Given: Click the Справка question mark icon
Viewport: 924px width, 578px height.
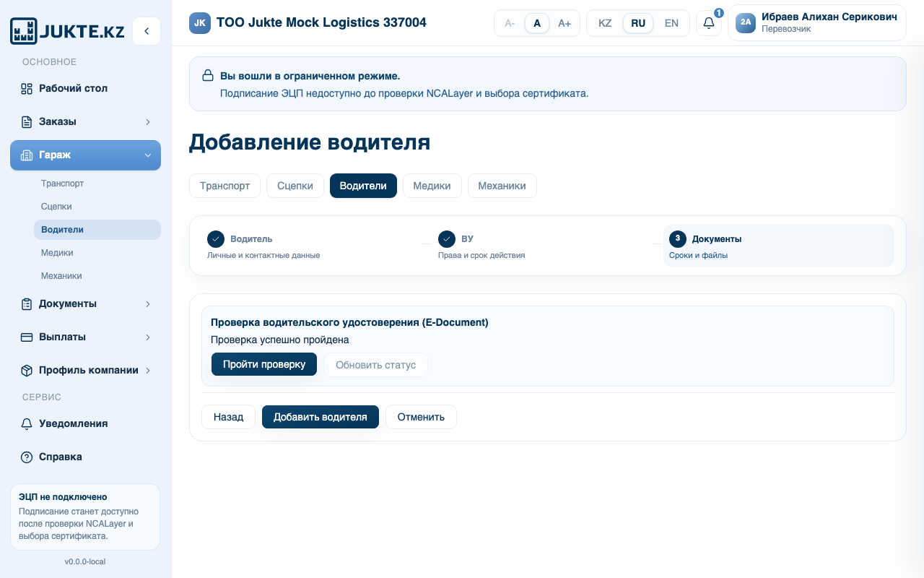Looking at the screenshot, I should click(27, 457).
